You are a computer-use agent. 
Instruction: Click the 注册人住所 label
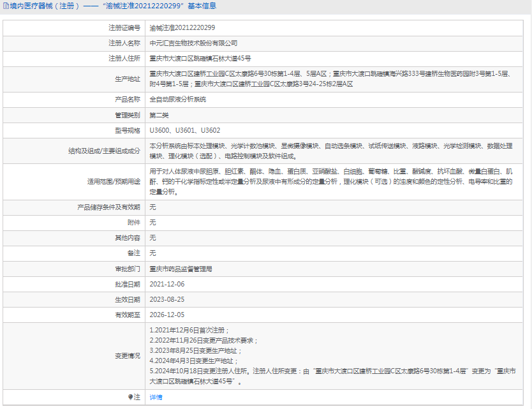coord(124,58)
